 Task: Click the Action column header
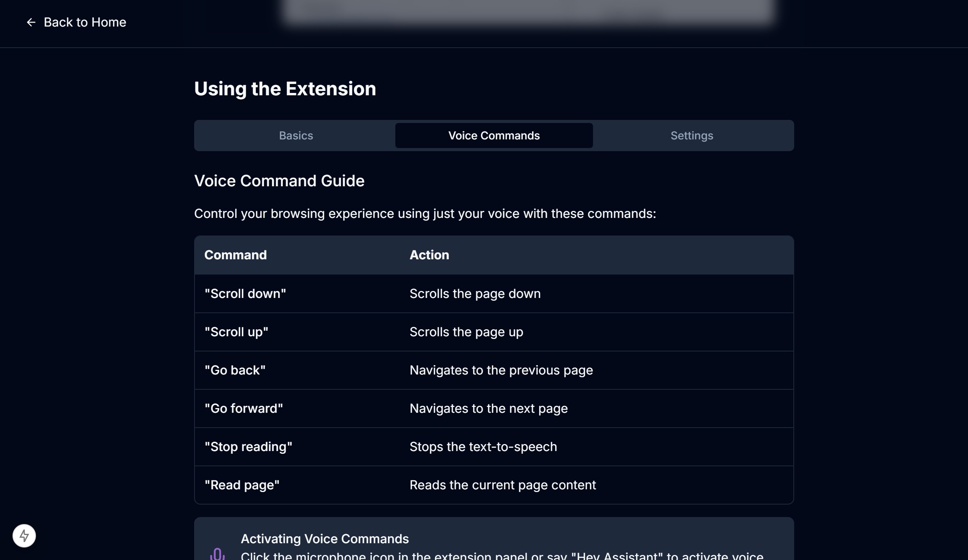(429, 255)
